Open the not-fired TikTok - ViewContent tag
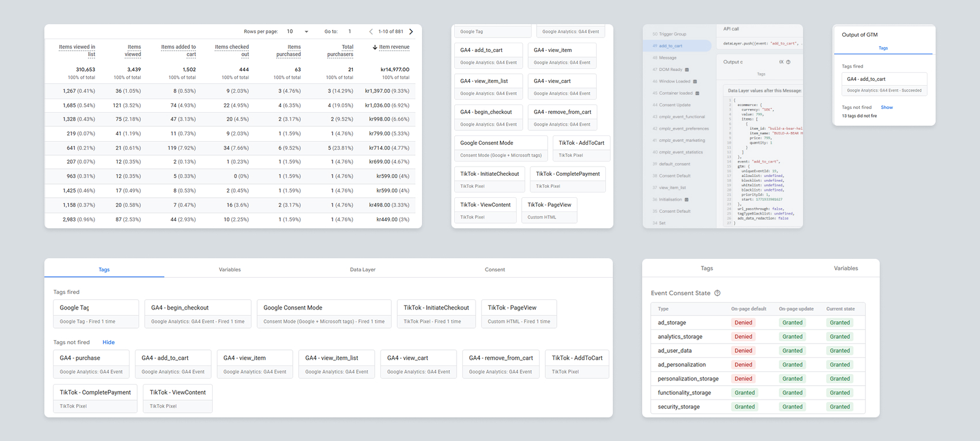This screenshot has width=980, height=441. pos(178,398)
